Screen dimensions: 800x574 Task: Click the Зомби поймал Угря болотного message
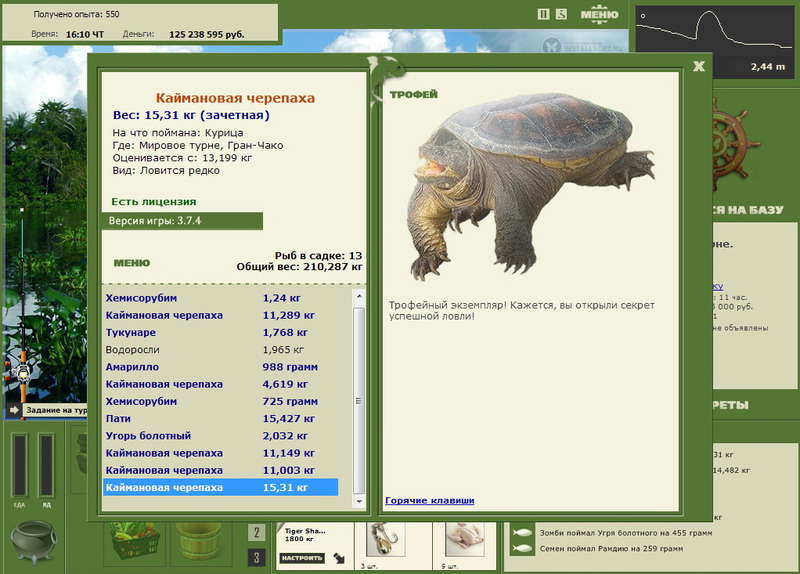pyautogui.click(x=626, y=533)
